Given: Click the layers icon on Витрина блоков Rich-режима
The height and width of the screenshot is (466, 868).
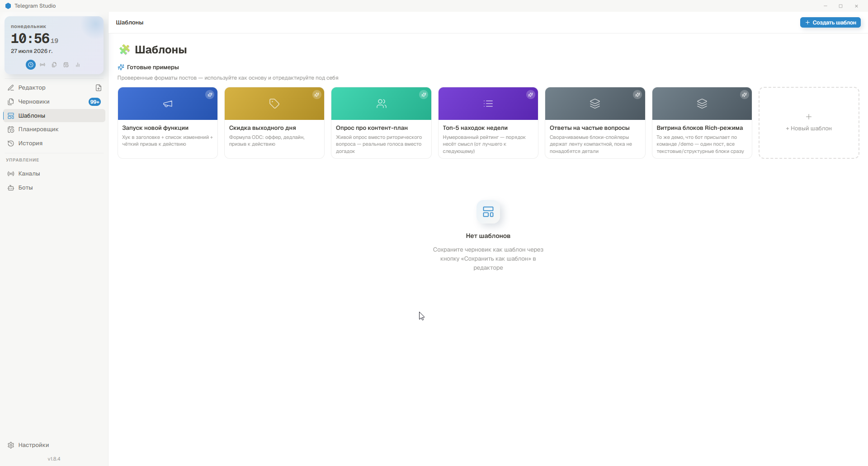Looking at the screenshot, I should tap(702, 104).
